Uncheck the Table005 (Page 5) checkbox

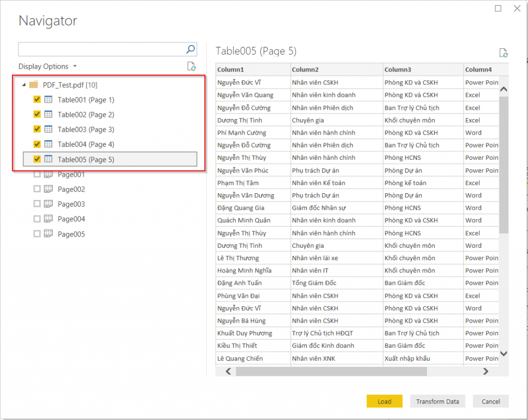[37, 159]
